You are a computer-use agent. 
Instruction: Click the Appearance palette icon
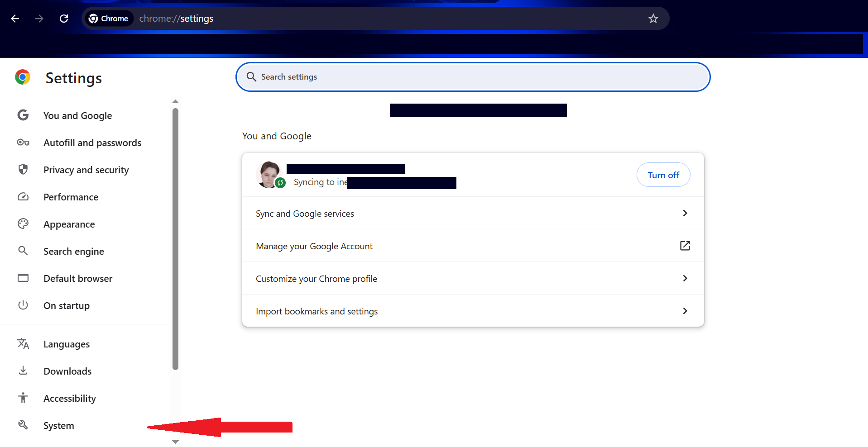pos(23,224)
